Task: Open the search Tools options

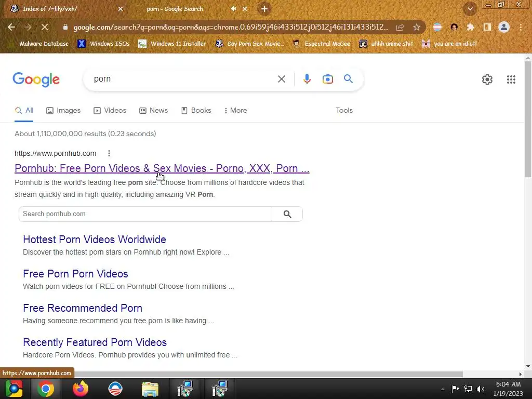Action: tap(344, 111)
